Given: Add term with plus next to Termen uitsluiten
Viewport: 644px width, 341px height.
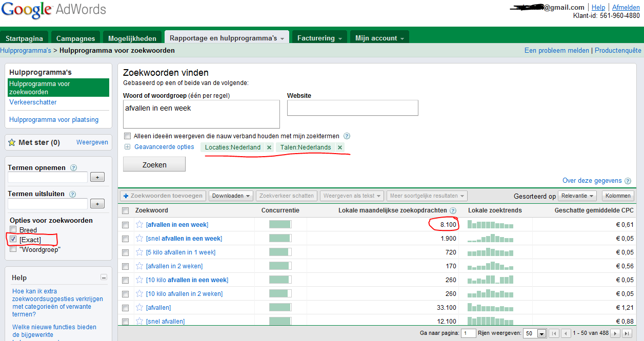Looking at the screenshot, I should click(97, 204).
